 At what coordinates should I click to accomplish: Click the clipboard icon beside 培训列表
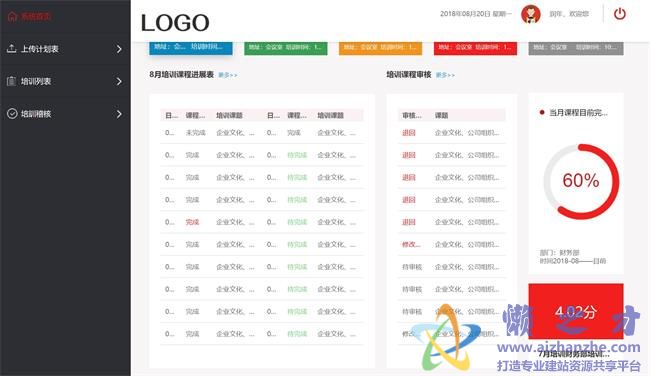(x=12, y=81)
